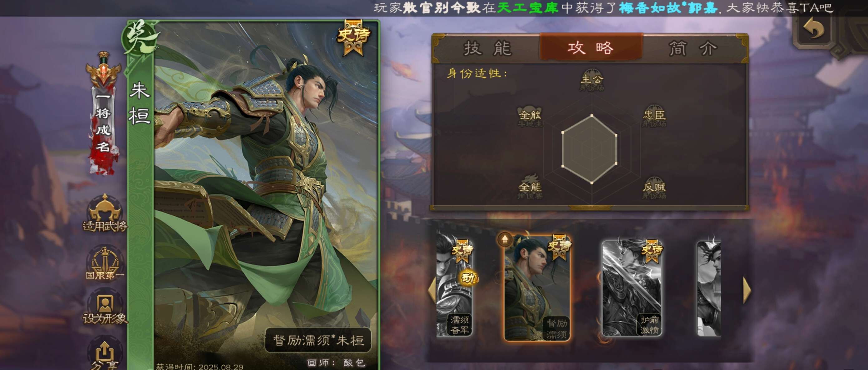
Task: Click the upgrade arrow on 督励濡须 thumbnail
Action: click(x=505, y=239)
